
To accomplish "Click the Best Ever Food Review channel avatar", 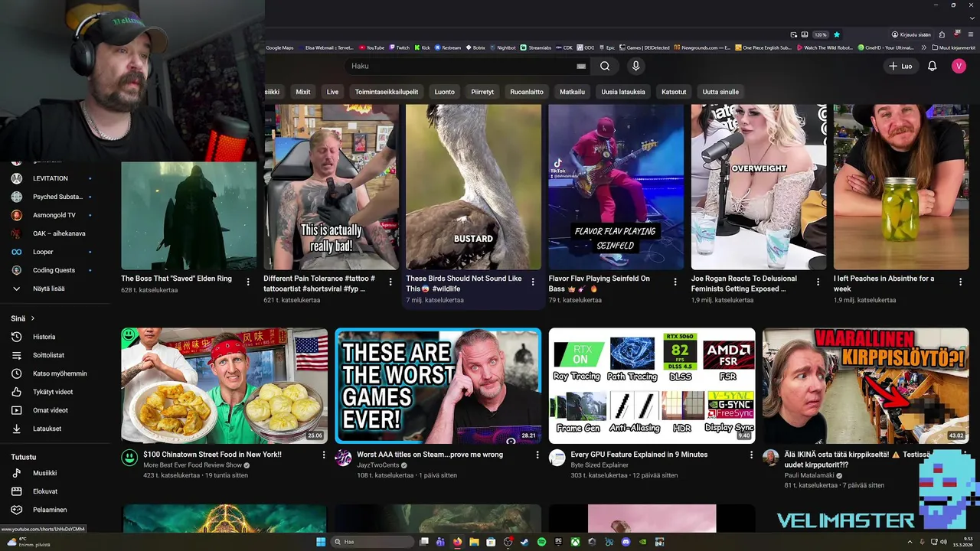I will pyautogui.click(x=129, y=458).
